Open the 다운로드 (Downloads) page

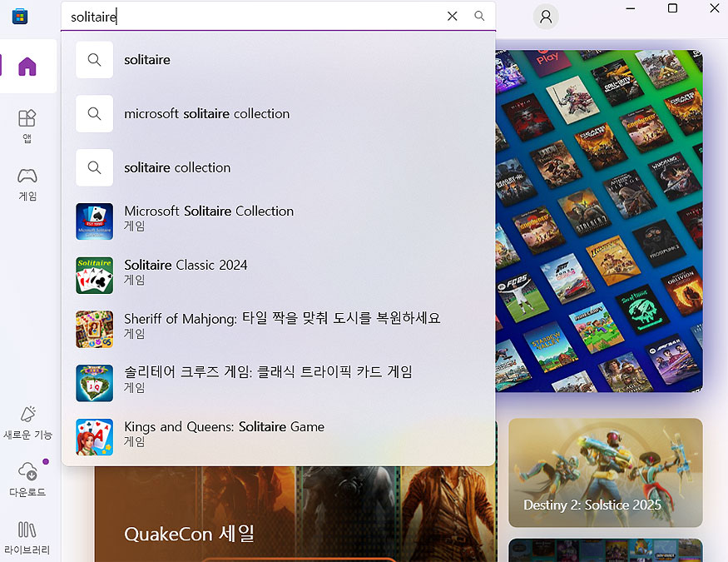pyautogui.click(x=27, y=480)
